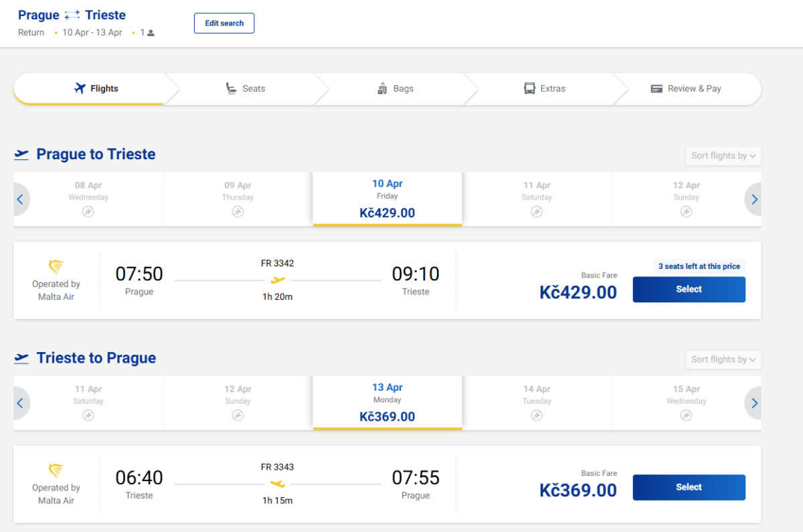
Task: Click the no-flight icon under 08 Apr Wednesday
Action: pyautogui.click(x=88, y=211)
